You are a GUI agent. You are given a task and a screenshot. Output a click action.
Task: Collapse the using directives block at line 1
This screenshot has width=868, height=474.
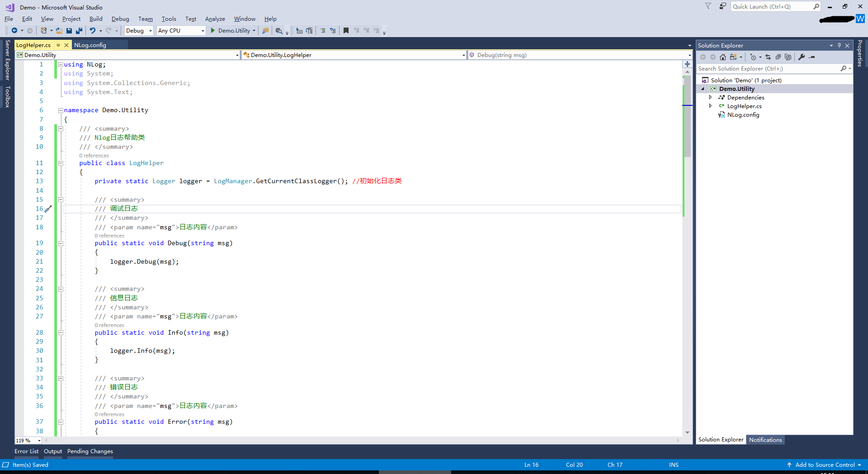click(x=61, y=65)
